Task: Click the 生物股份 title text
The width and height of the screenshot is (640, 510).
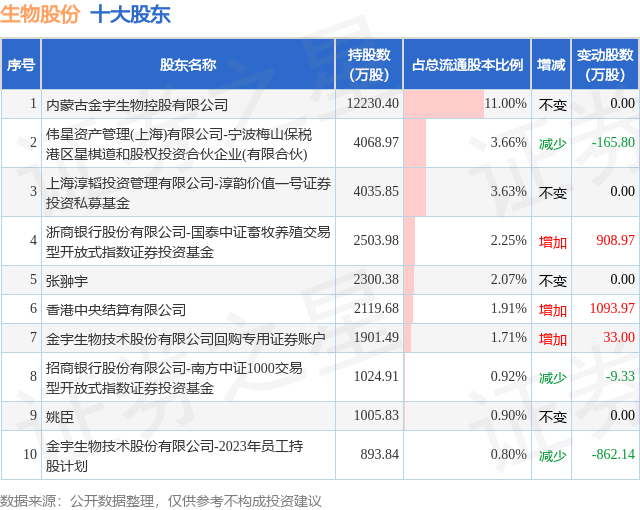Action: [x=40, y=15]
